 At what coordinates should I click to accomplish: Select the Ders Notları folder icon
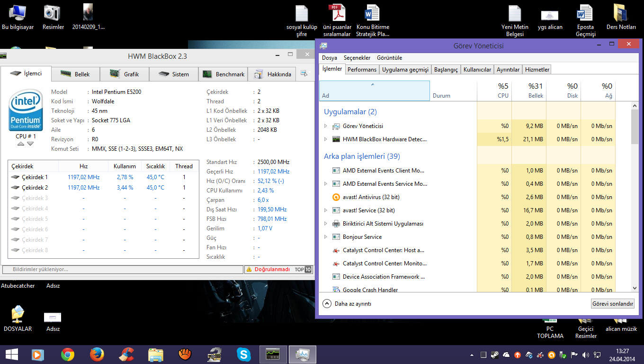pos(621,17)
